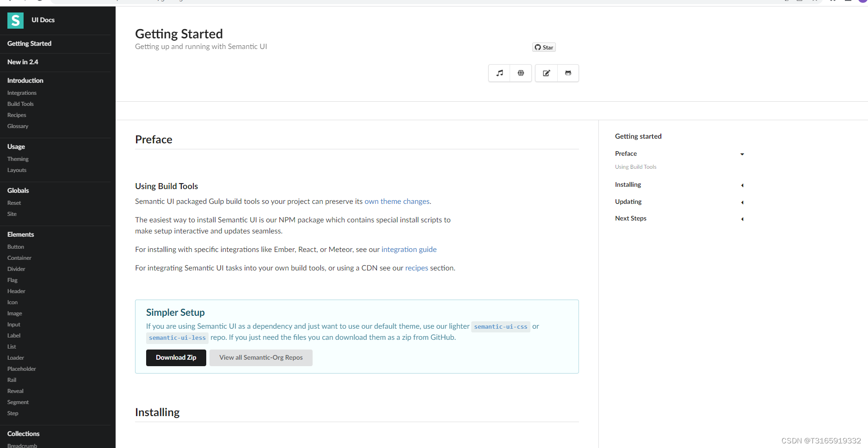Viewport: 868px width, 448px height.
Task: Click the globe language icon button
Action: point(521,73)
